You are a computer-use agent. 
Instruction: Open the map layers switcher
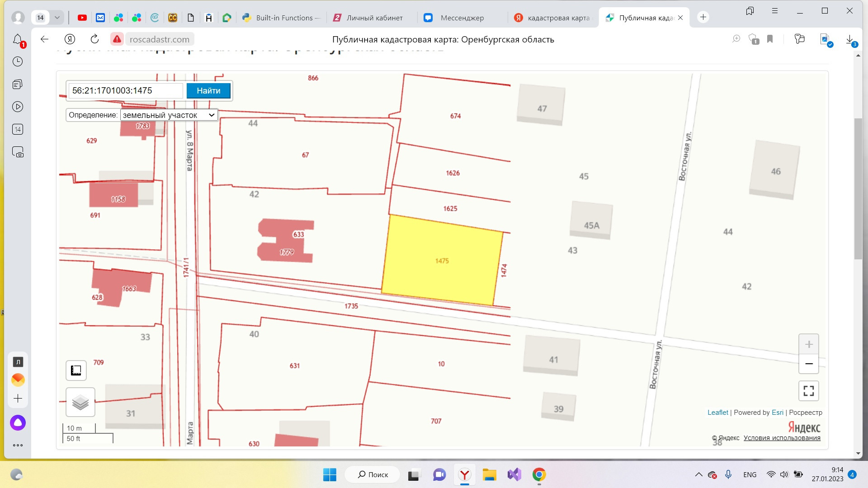point(80,402)
